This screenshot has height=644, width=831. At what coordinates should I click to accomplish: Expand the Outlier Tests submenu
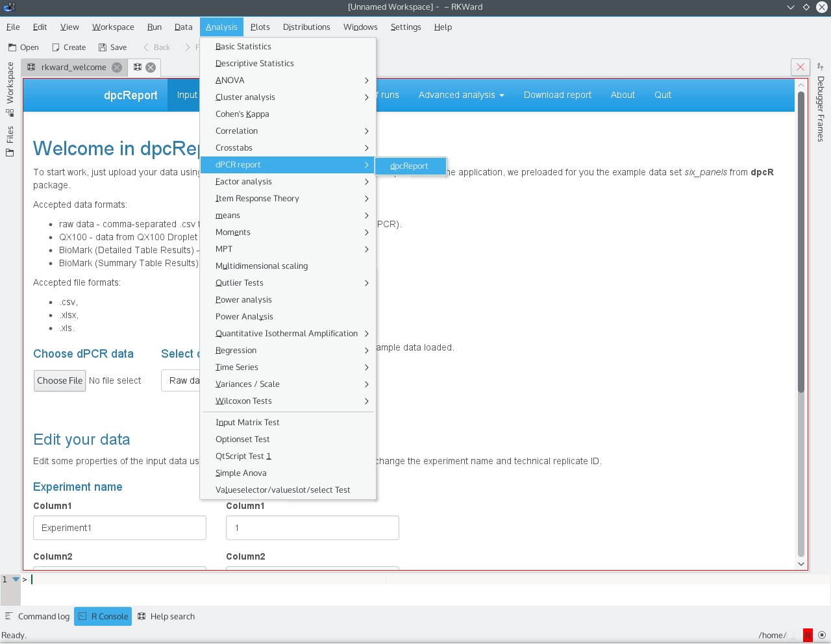(x=288, y=283)
